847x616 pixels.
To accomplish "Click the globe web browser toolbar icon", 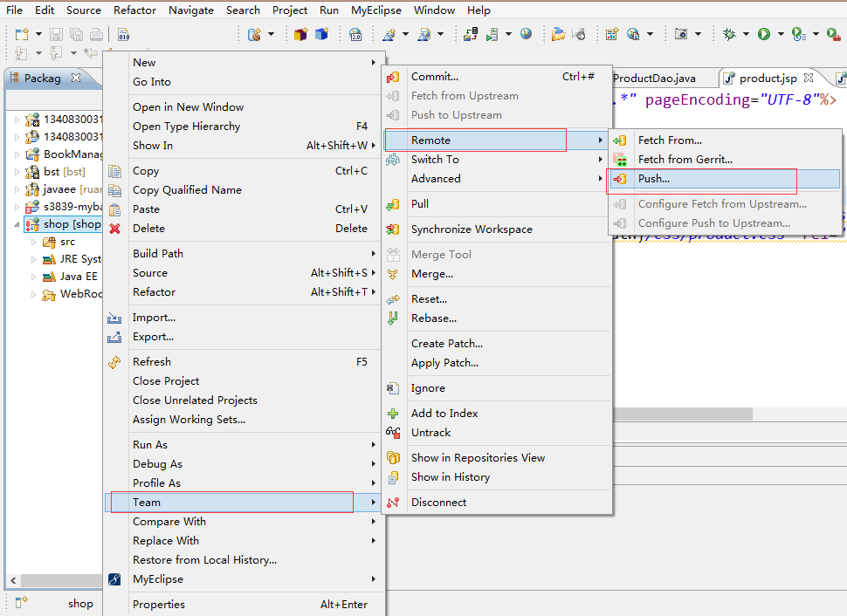I will coord(527,34).
